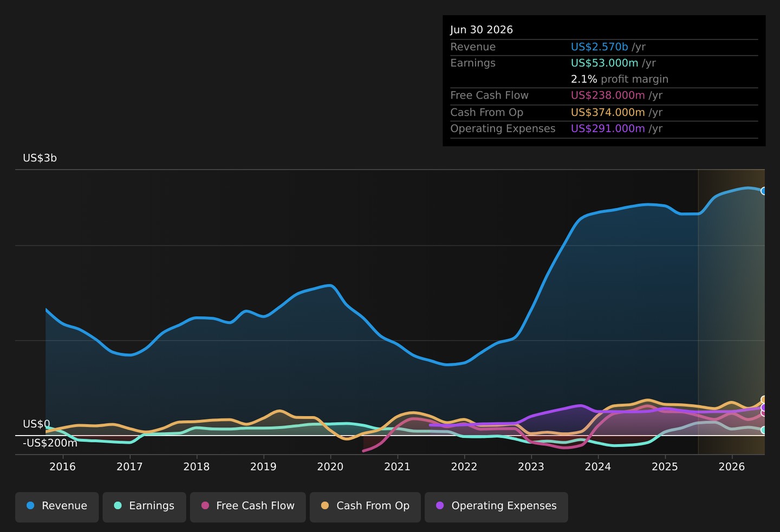Select the orange Cash From Op endpoint marker
This screenshot has width=780, height=532.
click(764, 400)
